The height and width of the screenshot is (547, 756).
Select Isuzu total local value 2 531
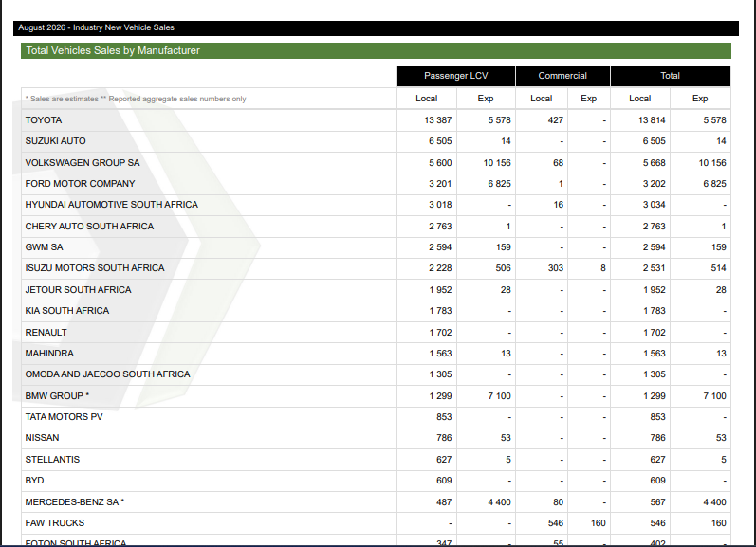tap(654, 268)
